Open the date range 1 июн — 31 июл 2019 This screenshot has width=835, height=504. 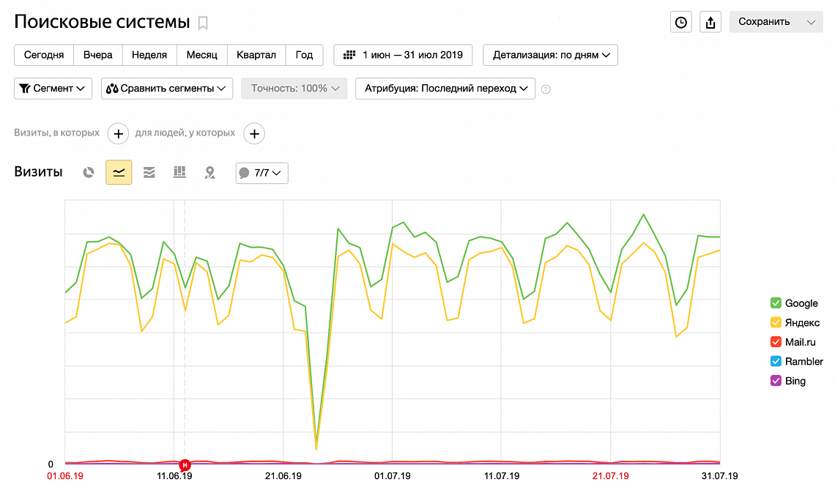click(403, 55)
